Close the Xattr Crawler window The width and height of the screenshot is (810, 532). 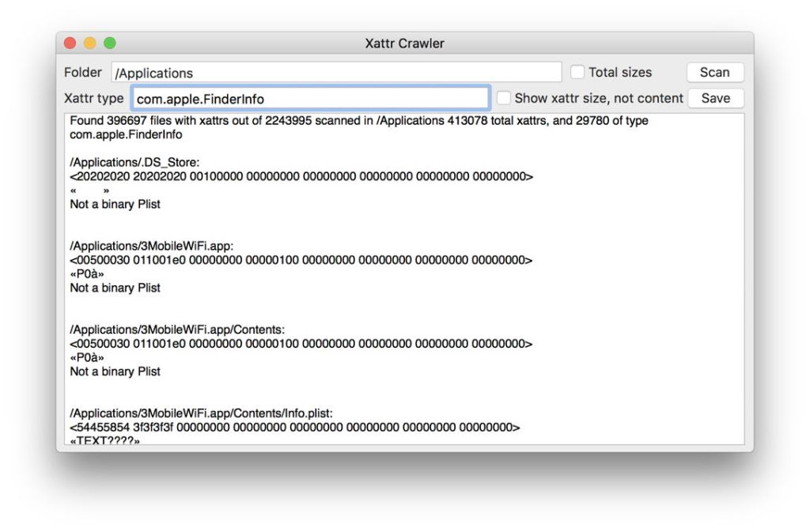point(70,43)
